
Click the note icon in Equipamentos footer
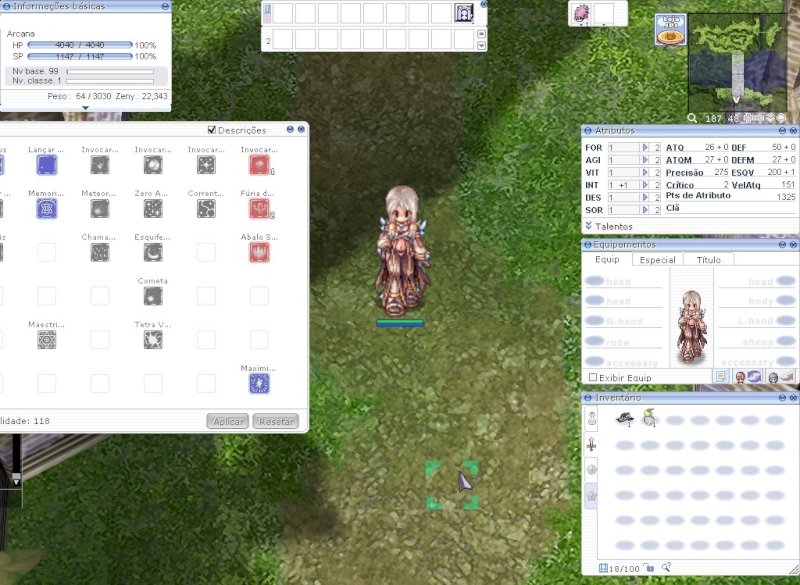click(x=720, y=377)
